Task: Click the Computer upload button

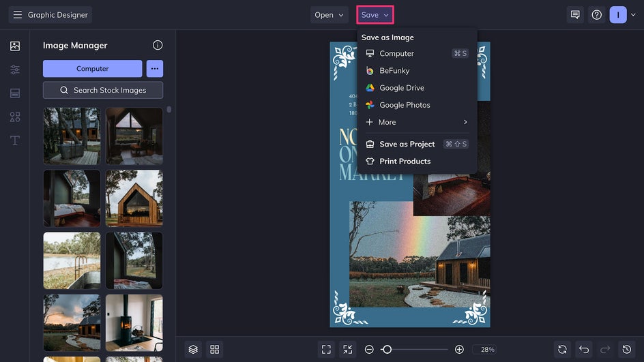Action: coord(92,69)
